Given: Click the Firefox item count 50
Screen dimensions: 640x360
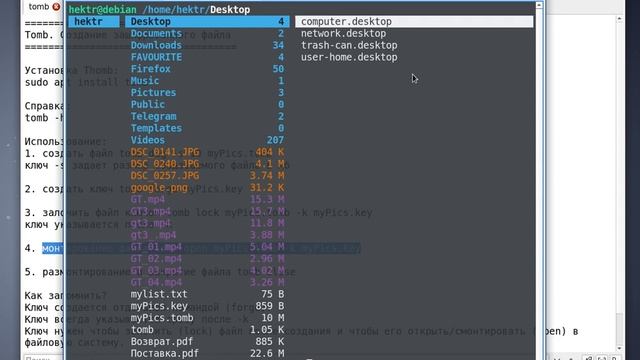Looking at the screenshot, I should (278, 69).
